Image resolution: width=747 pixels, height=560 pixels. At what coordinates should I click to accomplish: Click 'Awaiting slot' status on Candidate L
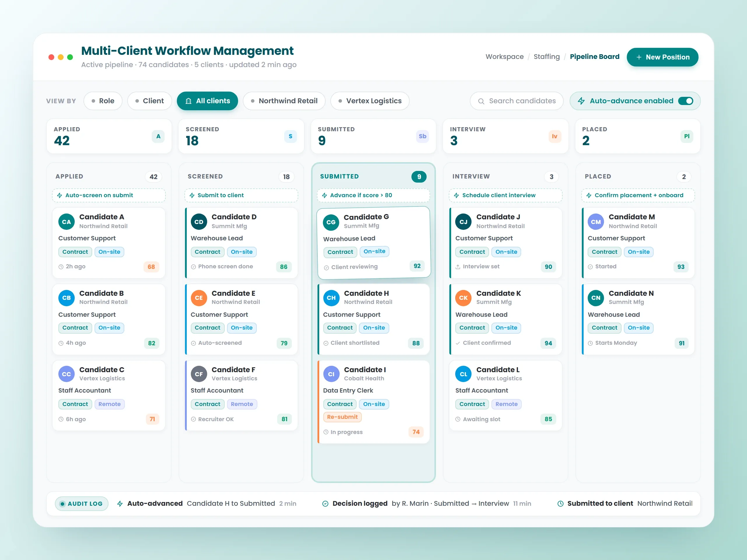point(481,419)
